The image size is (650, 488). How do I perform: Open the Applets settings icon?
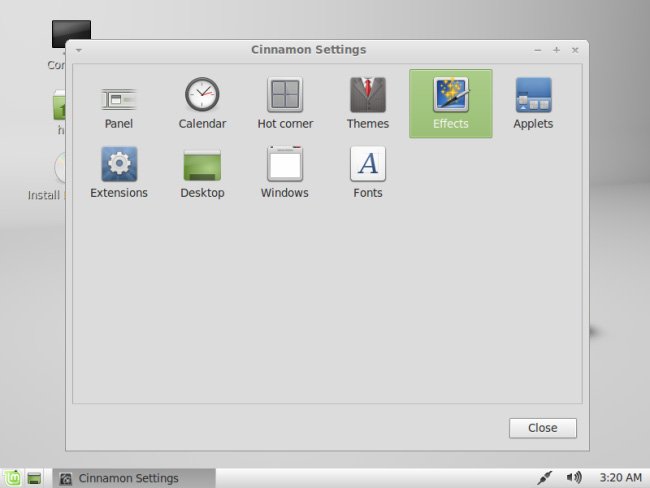tap(534, 95)
